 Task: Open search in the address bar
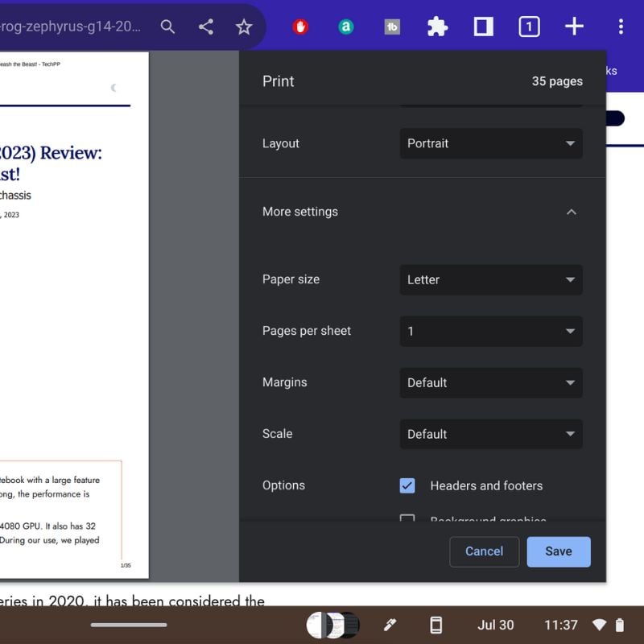coord(168,26)
